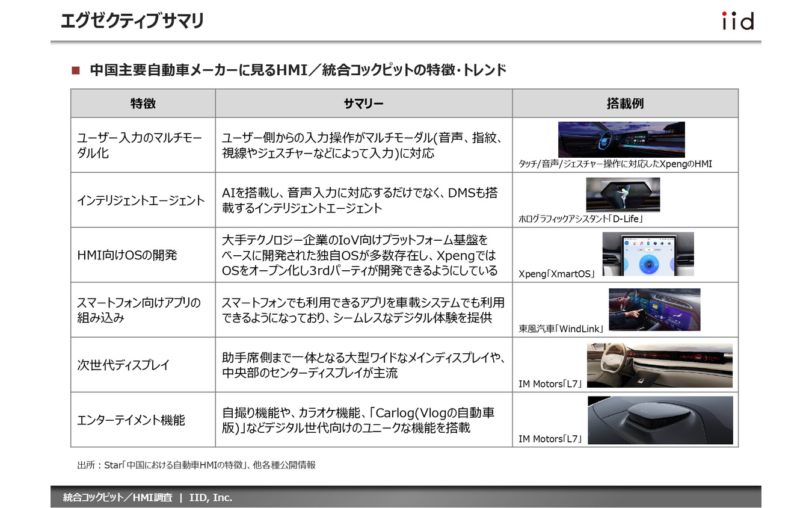Click the cell インテリジェントエージェント

pyautogui.click(x=143, y=200)
